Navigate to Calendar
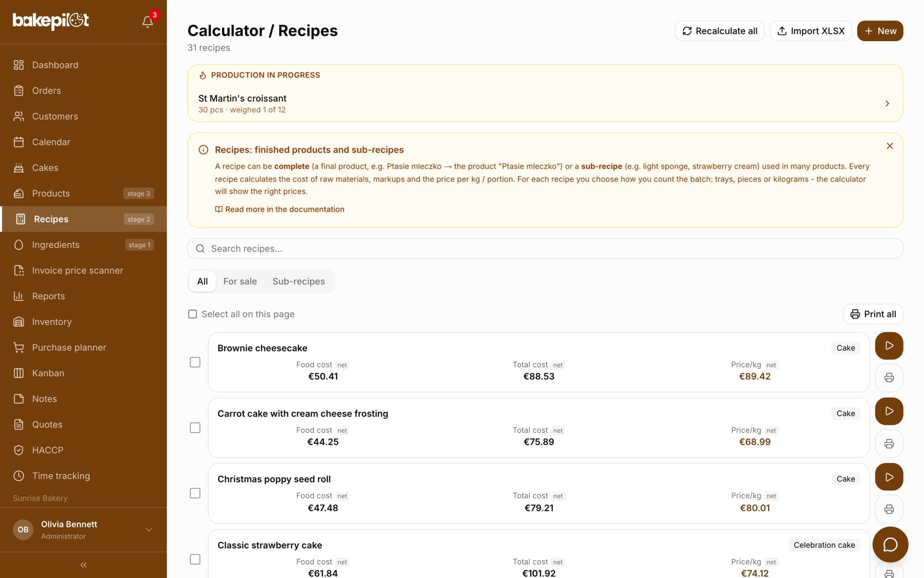This screenshot has width=924, height=578. (x=83, y=142)
